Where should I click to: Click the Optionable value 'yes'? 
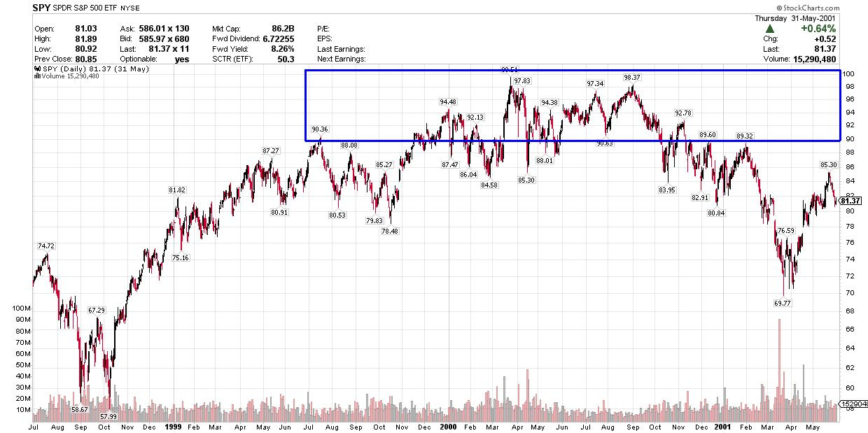(x=182, y=59)
